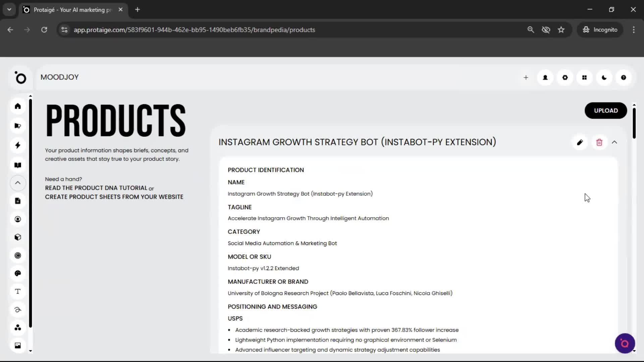Image resolution: width=644 pixels, height=362 pixels.
Task: Click the UPLOAD button
Action: coord(606,110)
